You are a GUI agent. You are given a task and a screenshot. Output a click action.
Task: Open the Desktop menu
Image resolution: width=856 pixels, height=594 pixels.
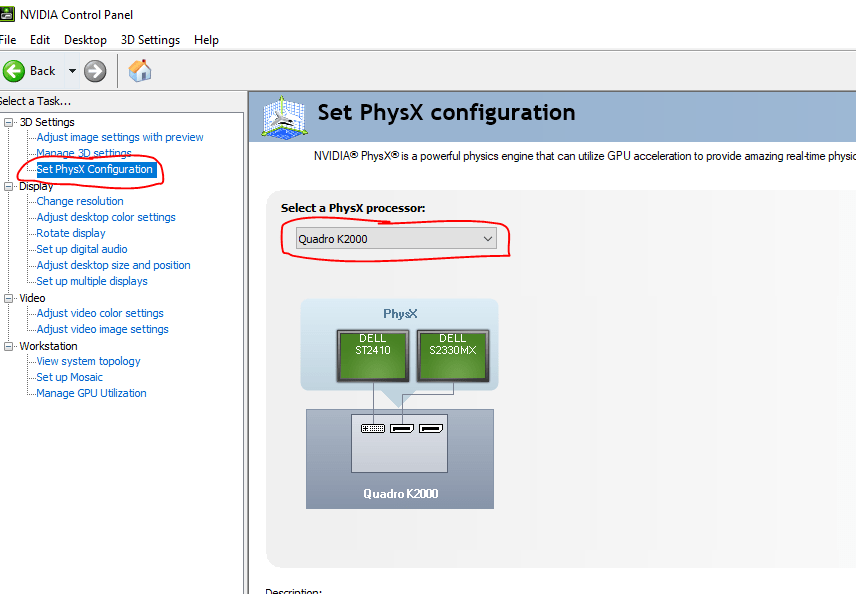(85, 40)
